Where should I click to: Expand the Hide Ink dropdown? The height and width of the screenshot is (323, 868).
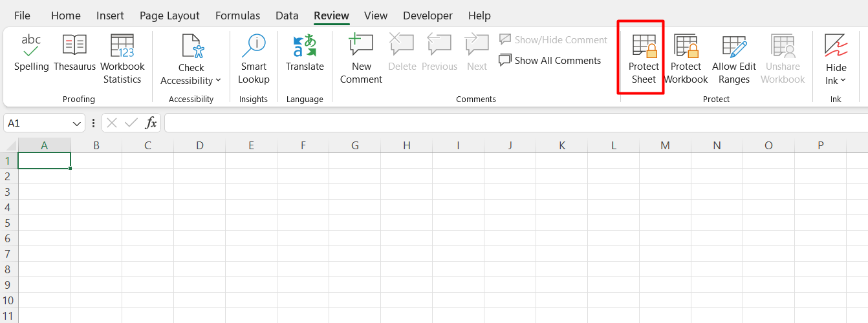843,81
